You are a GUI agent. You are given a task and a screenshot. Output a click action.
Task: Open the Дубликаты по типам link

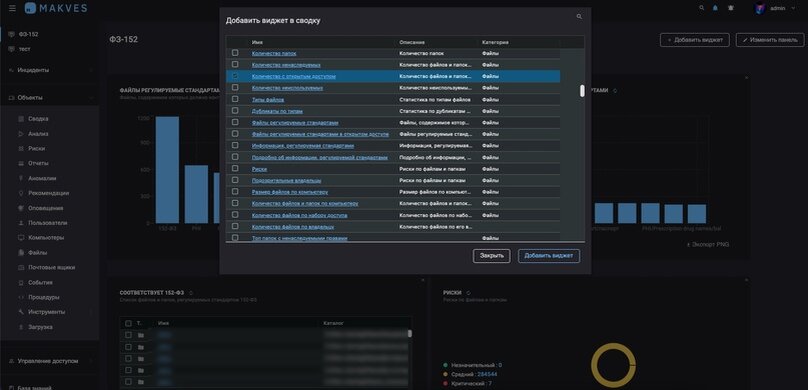point(277,111)
